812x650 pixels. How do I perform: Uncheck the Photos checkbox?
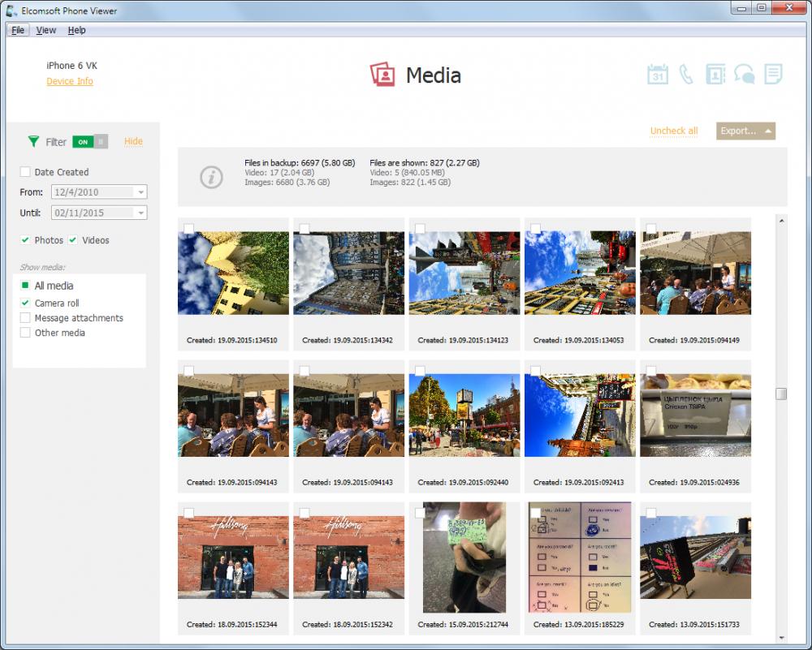click(x=25, y=240)
